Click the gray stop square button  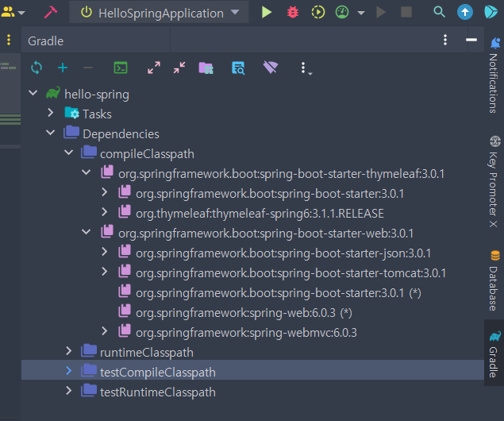pyautogui.click(x=406, y=12)
